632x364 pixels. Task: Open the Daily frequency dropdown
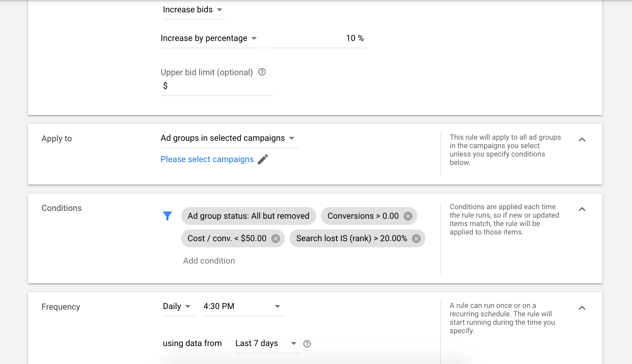177,306
